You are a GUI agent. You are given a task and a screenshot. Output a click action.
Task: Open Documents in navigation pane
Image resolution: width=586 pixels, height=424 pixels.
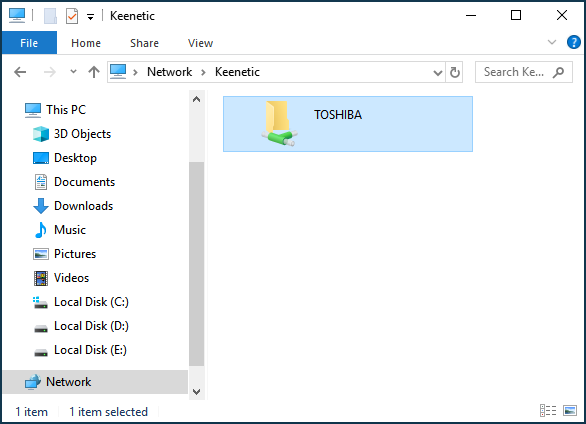(74, 182)
